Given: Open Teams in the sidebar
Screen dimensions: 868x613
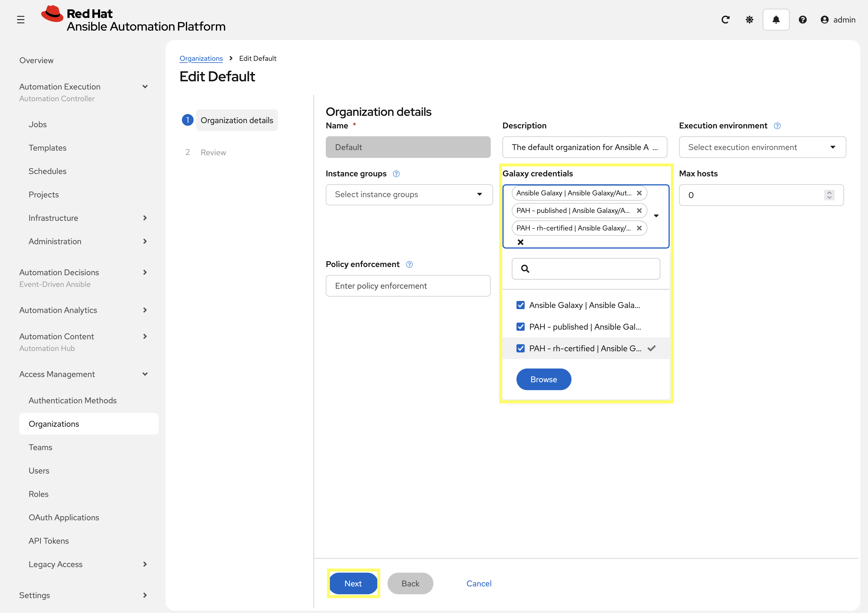Looking at the screenshot, I should [40, 447].
